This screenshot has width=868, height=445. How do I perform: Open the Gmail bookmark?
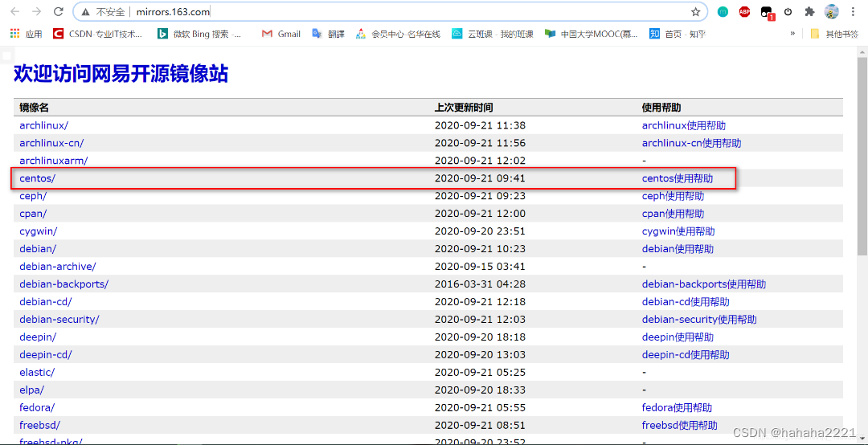pyautogui.click(x=281, y=34)
